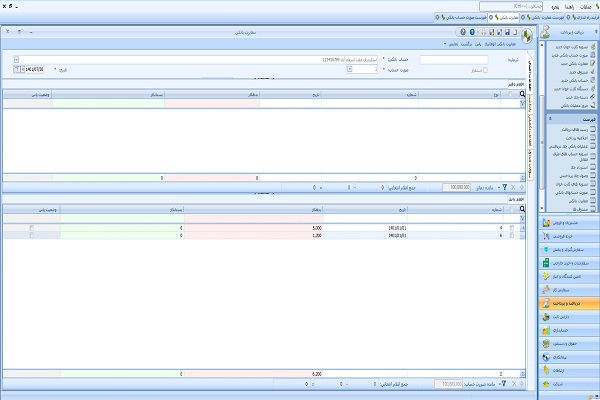
Task: Open the 'راهنما' menu
Action: pyautogui.click(x=569, y=7)
